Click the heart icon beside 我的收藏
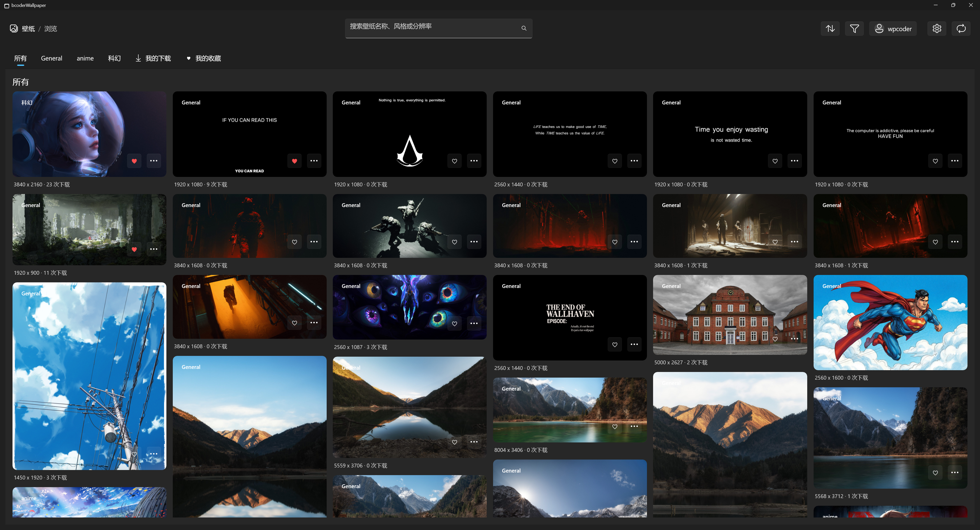The width and height of the screenshot is (980, 530). [x=189, y=58]
